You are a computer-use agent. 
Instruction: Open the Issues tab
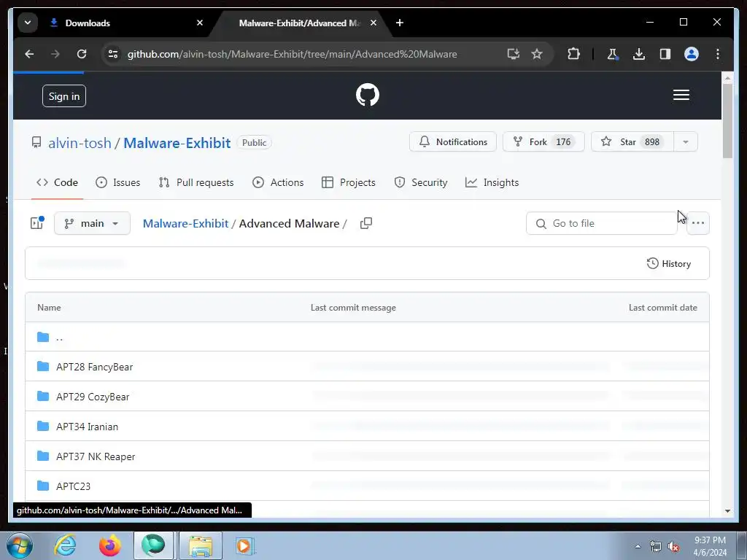tap(117, 182)
